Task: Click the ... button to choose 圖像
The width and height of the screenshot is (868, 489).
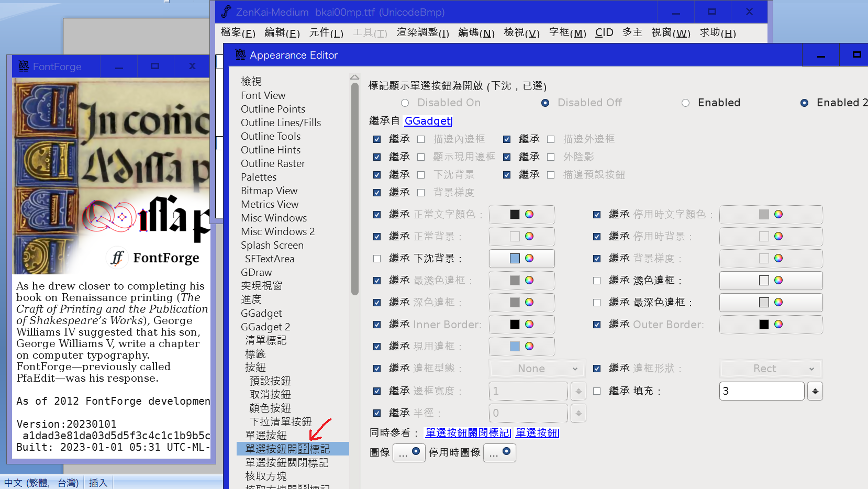Action: tap(409, 452)
